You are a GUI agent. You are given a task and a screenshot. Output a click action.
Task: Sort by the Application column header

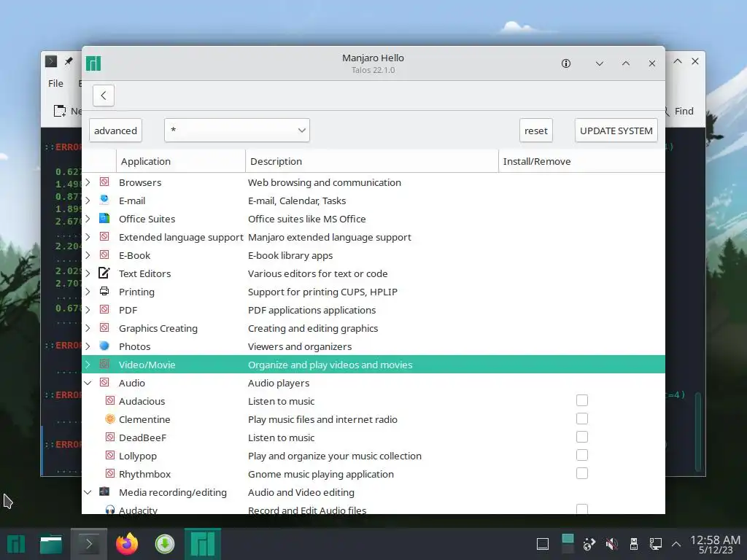point(181,161)
